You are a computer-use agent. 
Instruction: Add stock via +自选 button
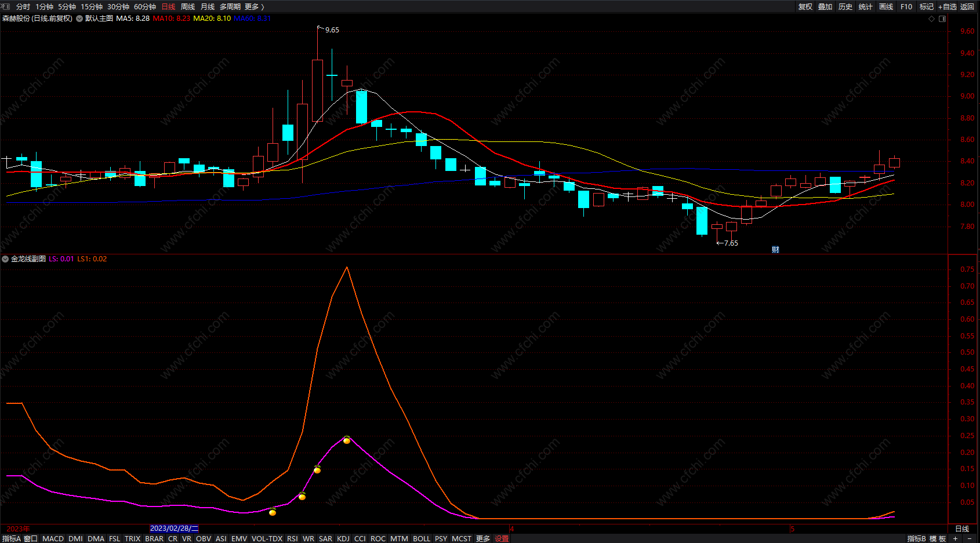(948, 6)
